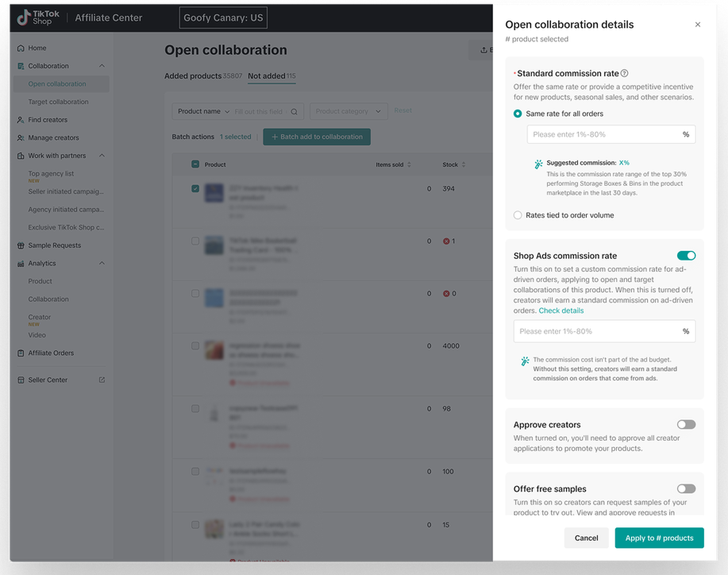Collapse the Analytics sidebar section
The width and height of the screenshot is (728, 575).
(102, 264)
